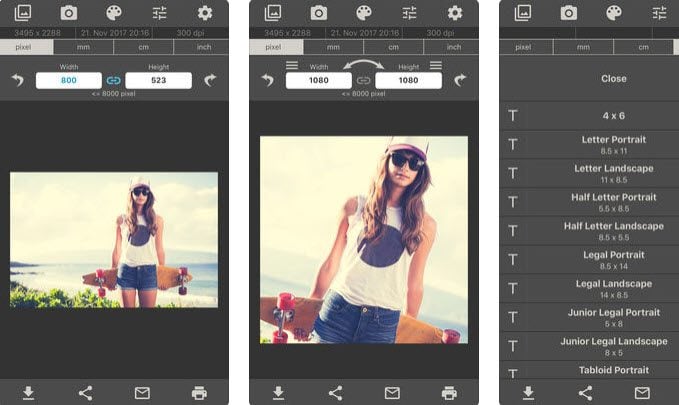Open settings gear in middle screen
Image resolution: width=679 pixels, height=405 pixels.
455,13
